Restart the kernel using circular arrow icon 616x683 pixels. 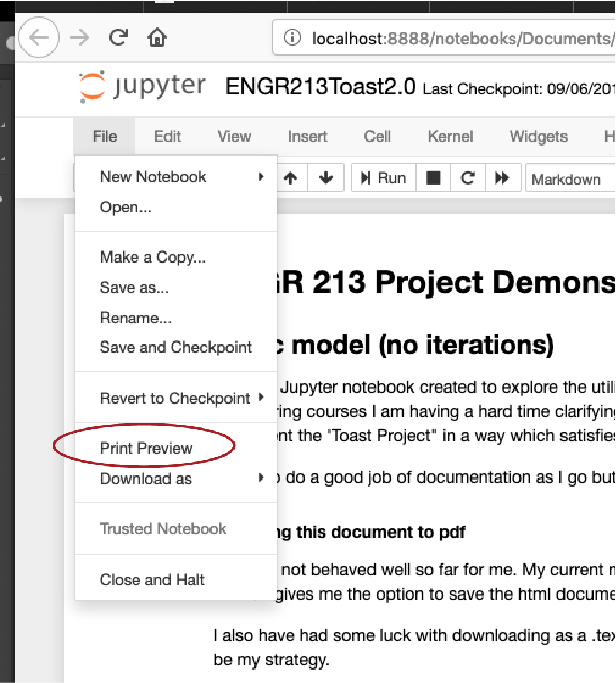pyautogui.click(x=467, y=178)
